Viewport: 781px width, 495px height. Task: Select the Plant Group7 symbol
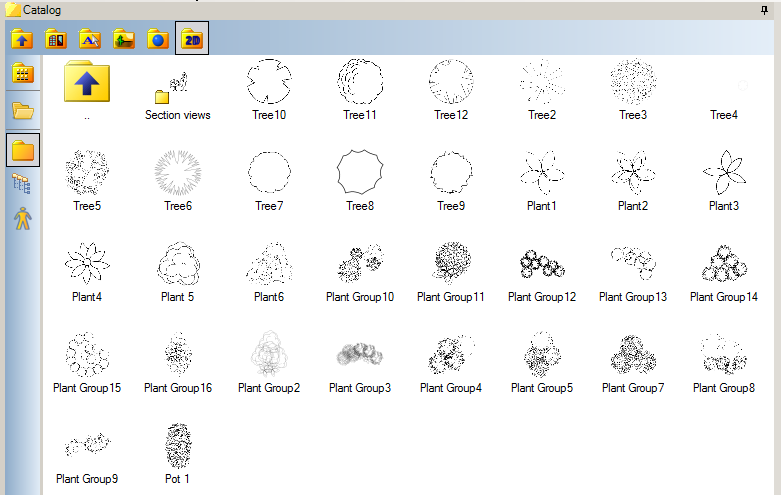pyautogui.click(x=633, y=354)
